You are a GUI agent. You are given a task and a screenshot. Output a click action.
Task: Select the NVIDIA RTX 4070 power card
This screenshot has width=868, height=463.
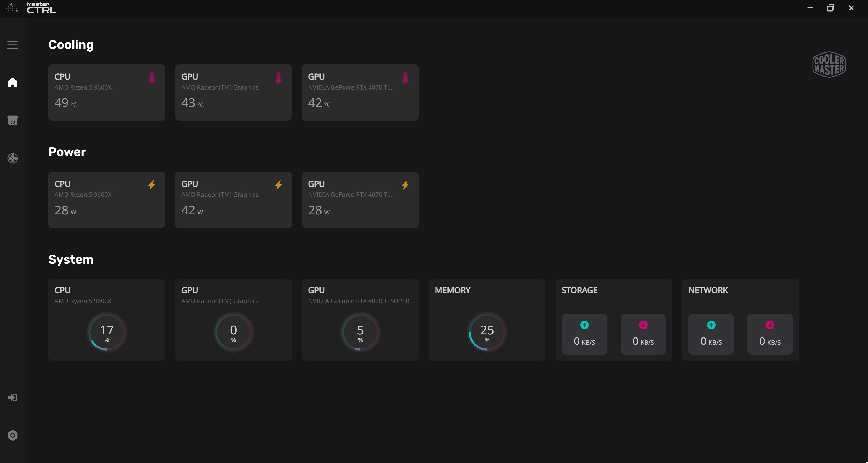(x=360, y=200)
